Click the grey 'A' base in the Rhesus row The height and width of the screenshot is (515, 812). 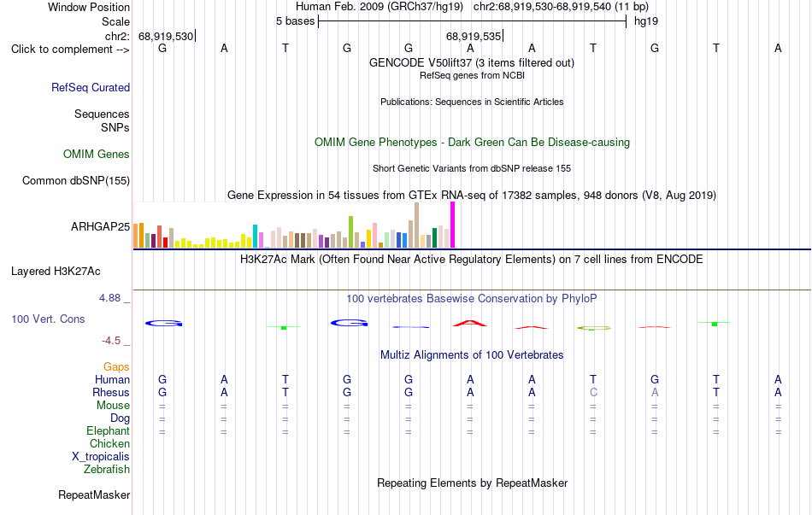(x=655, y=393)
